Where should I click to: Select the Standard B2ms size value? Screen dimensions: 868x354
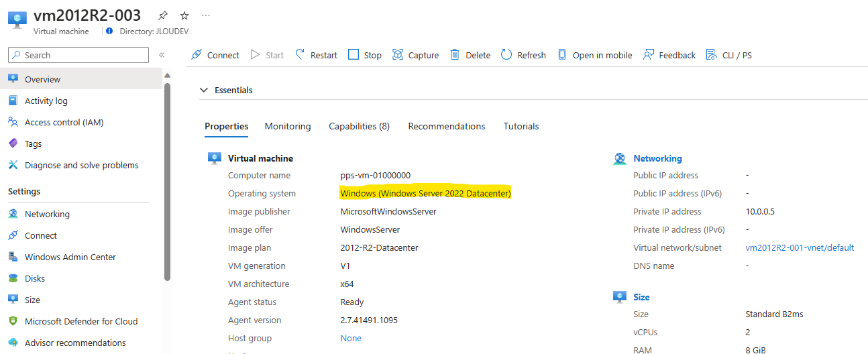[x=774, y=314]
